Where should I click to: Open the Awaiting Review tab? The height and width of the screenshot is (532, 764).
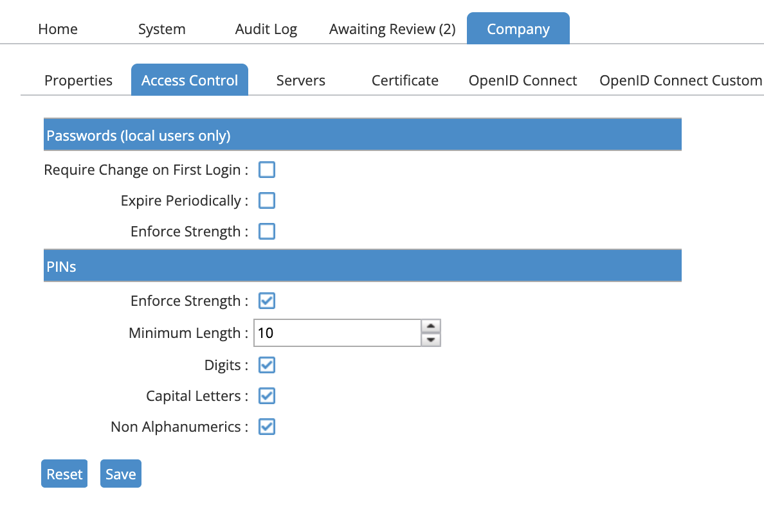click(x=391, y=29)
